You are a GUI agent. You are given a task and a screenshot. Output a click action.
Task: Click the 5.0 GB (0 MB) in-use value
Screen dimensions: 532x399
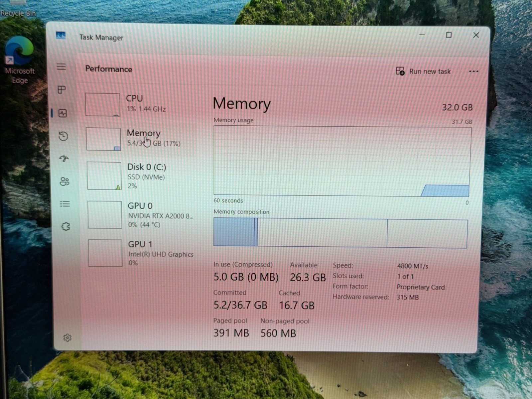[246, 277]
